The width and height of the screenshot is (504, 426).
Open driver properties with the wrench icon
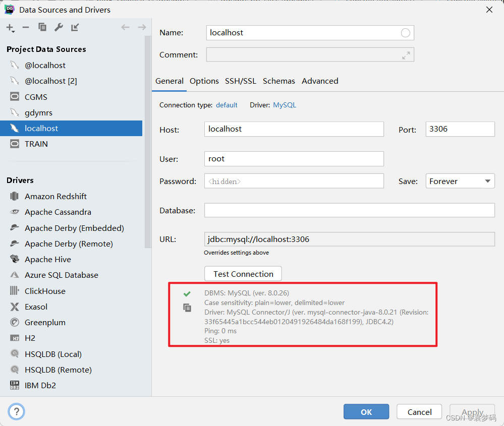pos(59,28)
